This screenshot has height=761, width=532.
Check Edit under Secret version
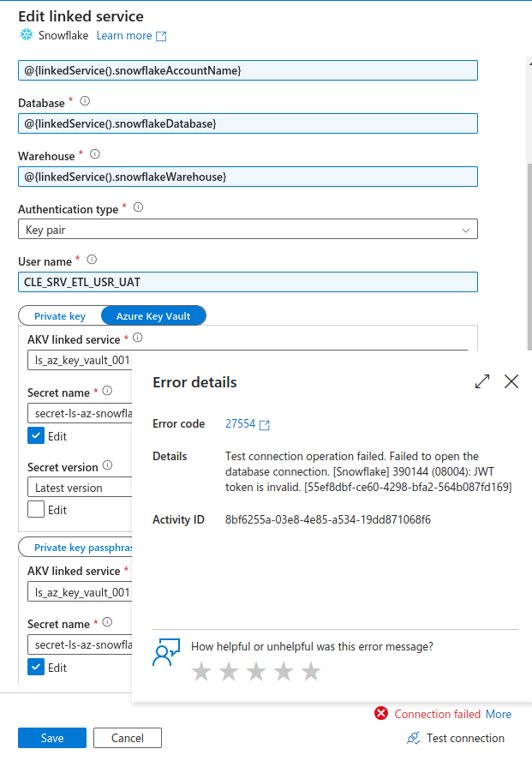(36, 510)
